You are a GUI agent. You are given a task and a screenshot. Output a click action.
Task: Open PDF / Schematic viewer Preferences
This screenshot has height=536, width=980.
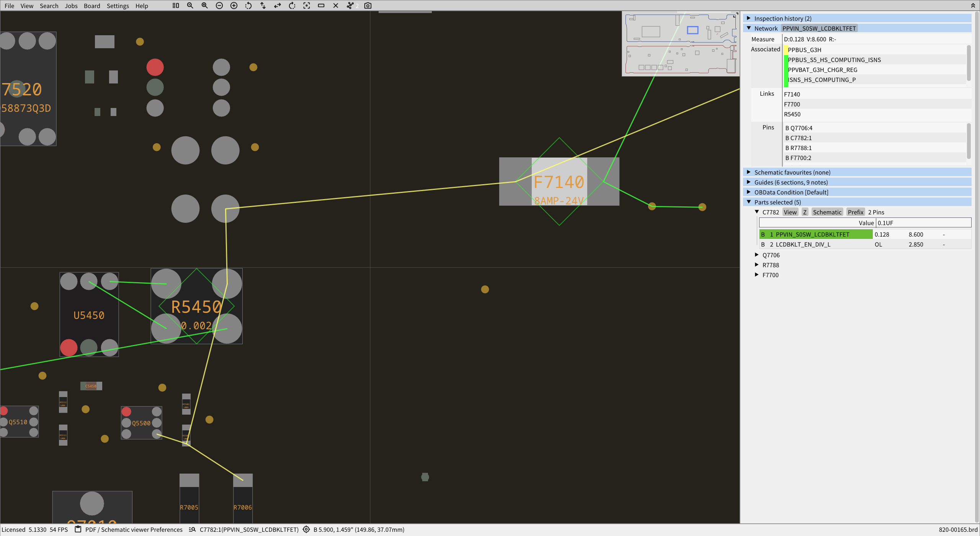134,529
